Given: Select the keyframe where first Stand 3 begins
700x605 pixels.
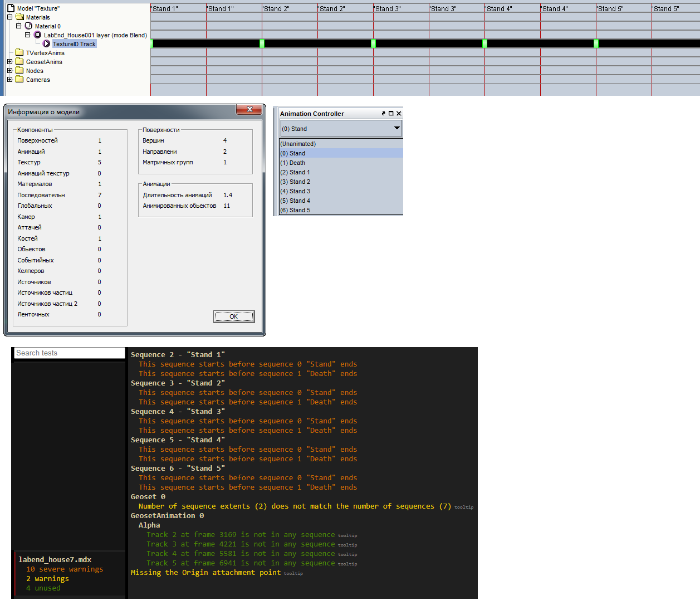Looking at the screenshot, I should click(x=373, y=43).
